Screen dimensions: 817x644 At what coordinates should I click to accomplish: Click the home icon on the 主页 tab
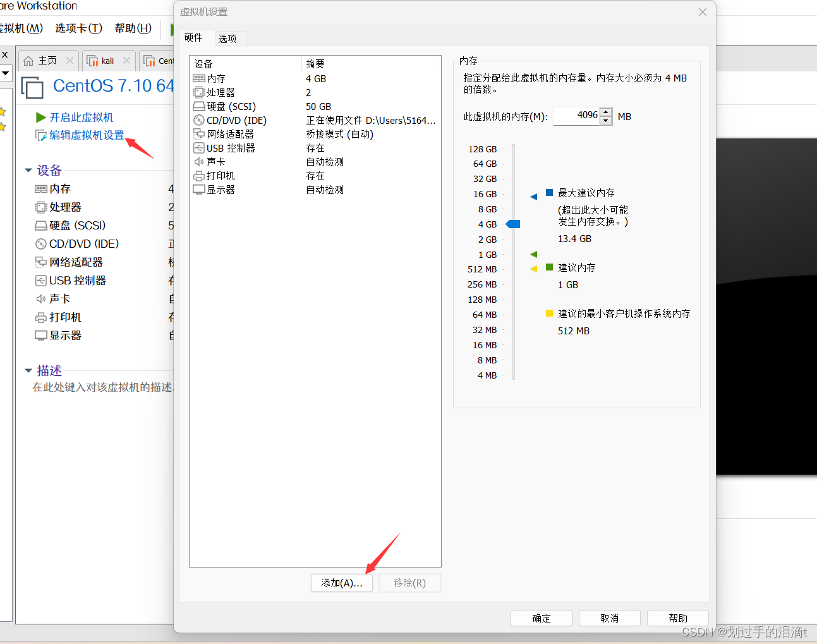28,61
